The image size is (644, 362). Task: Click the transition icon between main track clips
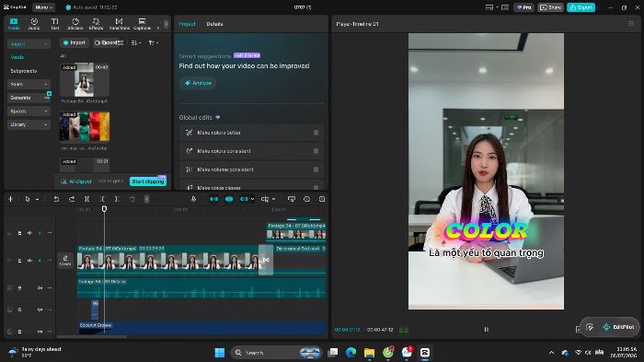266,260
